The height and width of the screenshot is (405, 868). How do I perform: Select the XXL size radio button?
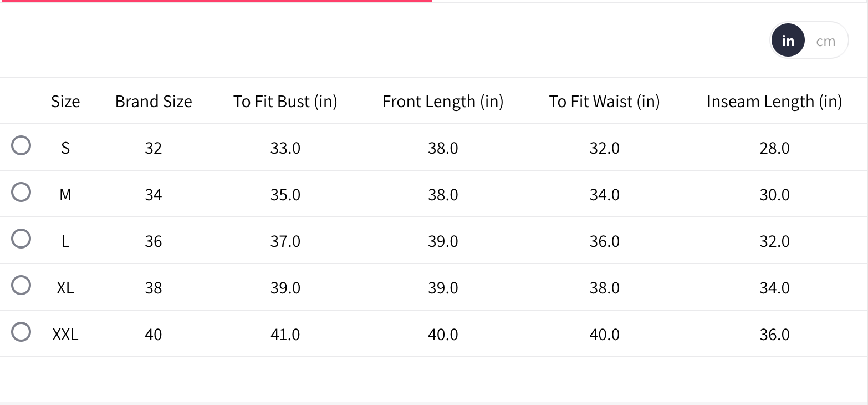coord(21,332)
